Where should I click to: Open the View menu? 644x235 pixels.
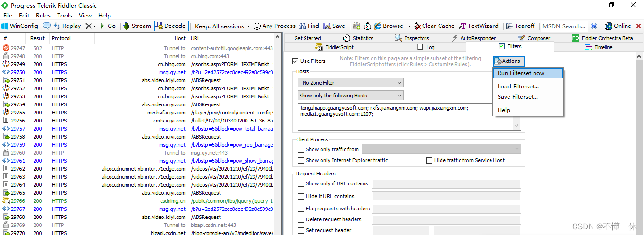click(x=85, y=16)
